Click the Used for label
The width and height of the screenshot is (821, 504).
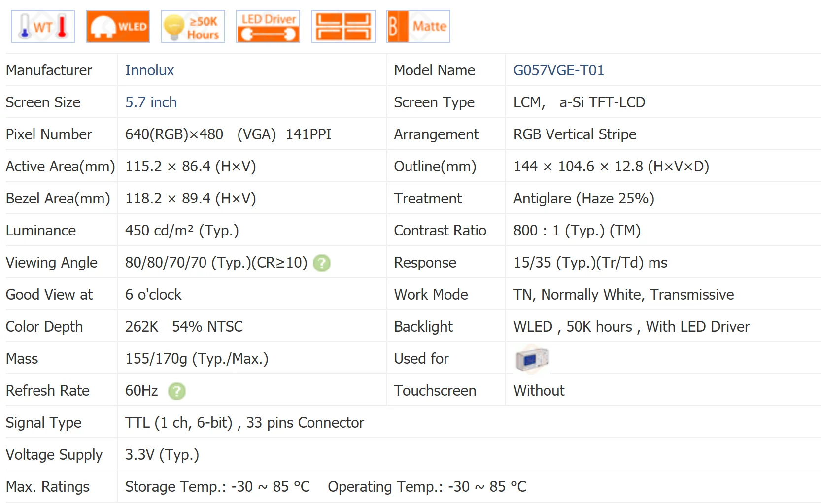coord(421,359)
